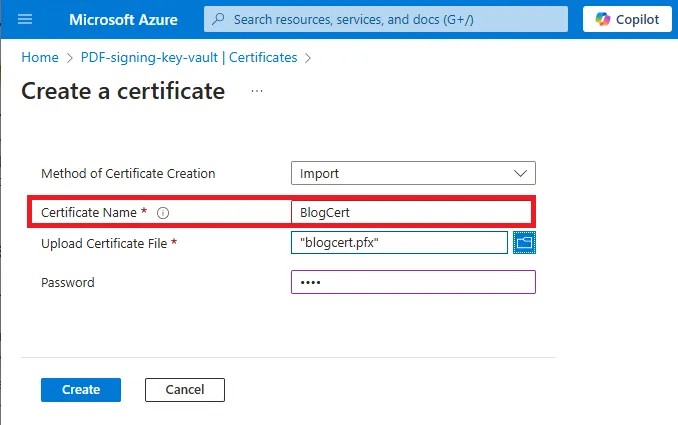The width and height of the screenshot is (678, 425).
Task: Open the hamburger portal menu
Action: [25, 19]
